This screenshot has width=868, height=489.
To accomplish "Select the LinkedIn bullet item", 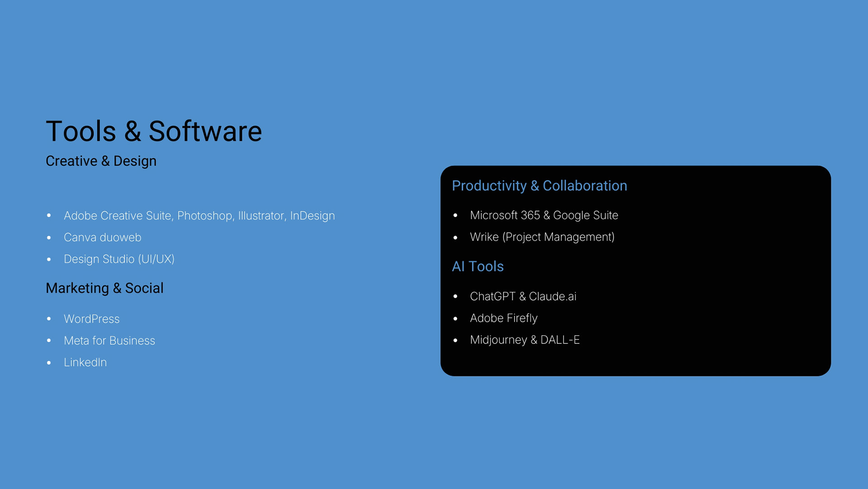I will 85,362.
